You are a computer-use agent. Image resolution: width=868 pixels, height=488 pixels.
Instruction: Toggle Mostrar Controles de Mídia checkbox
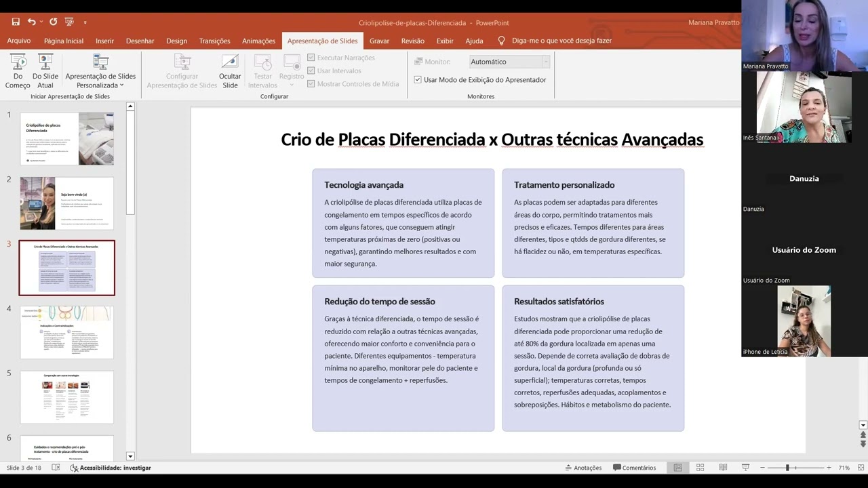point(311,83)
